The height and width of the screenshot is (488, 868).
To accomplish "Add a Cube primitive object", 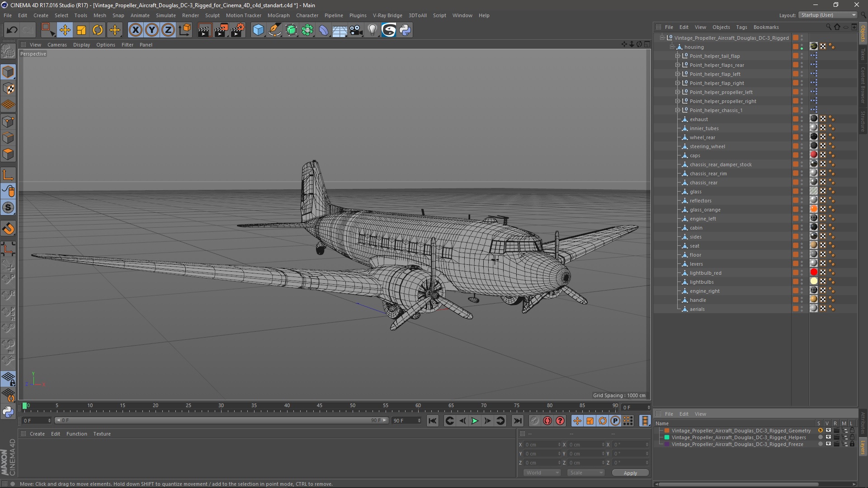I will click(258, 30).
